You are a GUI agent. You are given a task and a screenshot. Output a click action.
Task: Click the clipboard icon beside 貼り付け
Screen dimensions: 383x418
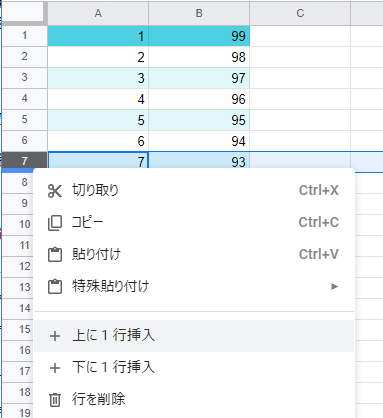click(55, 254)
